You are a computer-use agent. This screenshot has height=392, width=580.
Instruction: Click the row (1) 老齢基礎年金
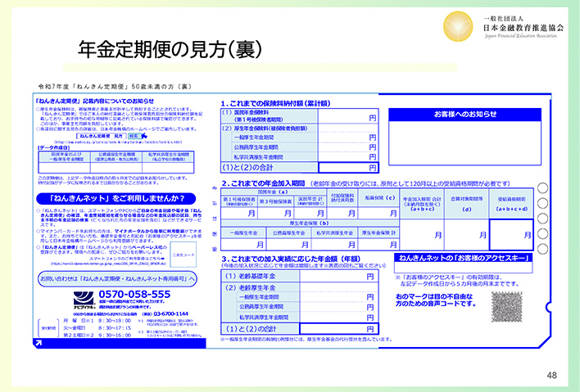coord(299,276)
